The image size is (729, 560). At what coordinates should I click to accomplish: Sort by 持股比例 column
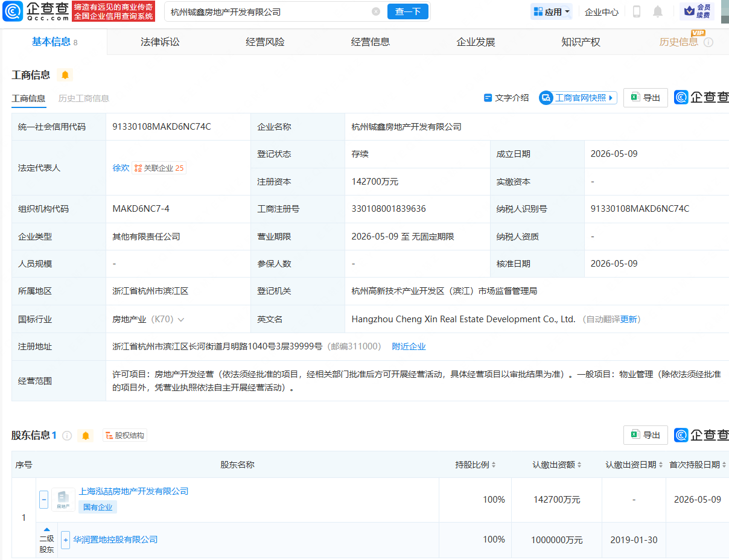click(x=494, y=465)
